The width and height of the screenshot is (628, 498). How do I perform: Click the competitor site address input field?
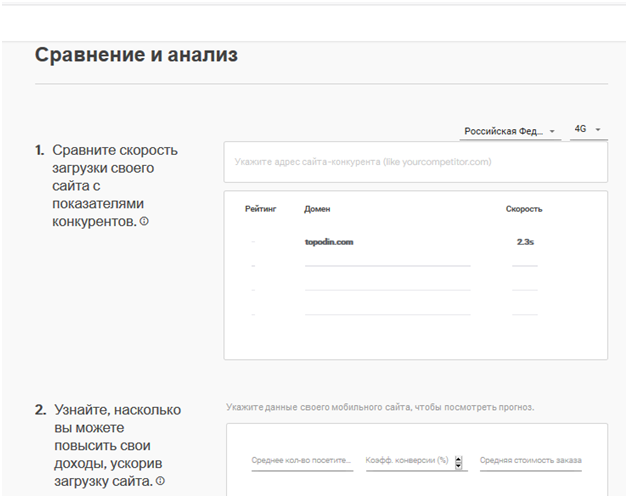415,162
